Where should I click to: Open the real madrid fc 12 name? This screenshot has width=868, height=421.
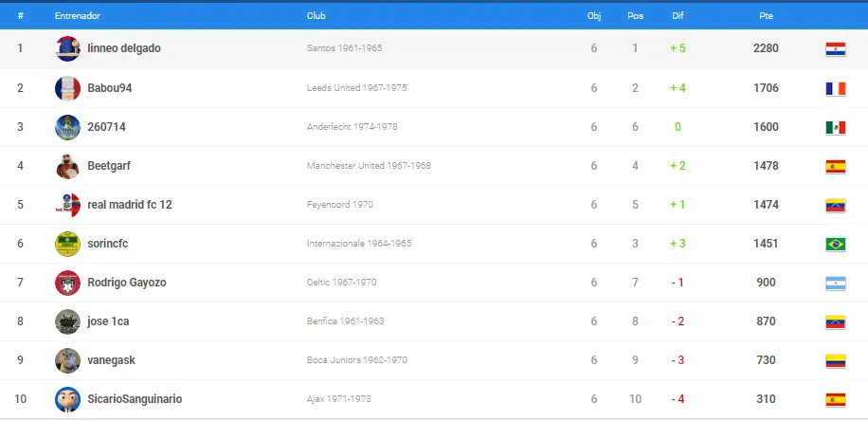click(130, 205)
